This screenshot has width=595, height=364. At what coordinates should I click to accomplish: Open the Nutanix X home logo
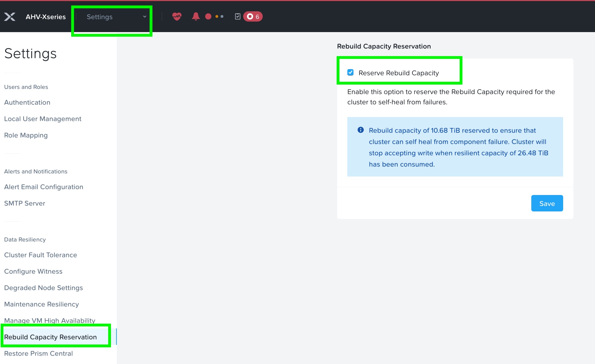[x=10, y=16]
